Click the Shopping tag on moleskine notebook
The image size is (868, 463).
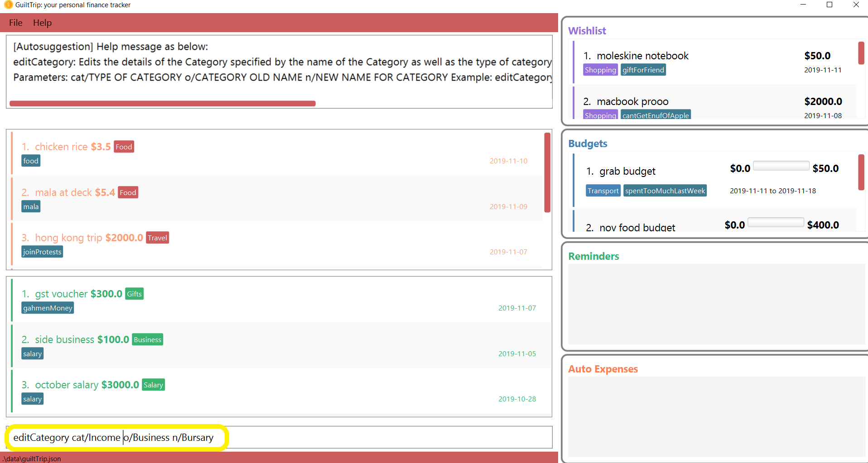coord(600,70)
